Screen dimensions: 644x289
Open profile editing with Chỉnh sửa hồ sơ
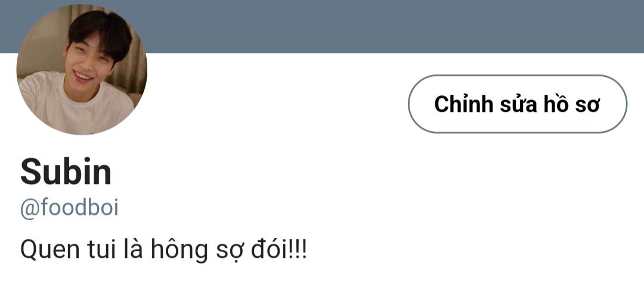point(517,104)
